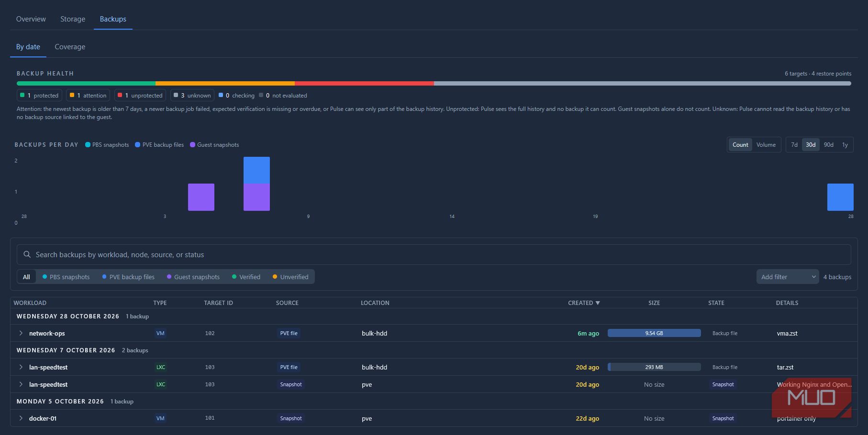The width and height of the screenshot is (868, 435).
Task: Click PVE file badge on network-ops row
Action: pyautogui.click(x=289, y=333)
